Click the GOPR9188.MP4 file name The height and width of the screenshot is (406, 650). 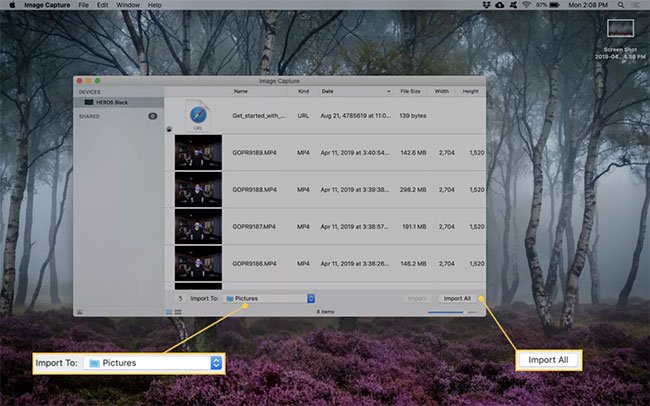pos(254,190)
